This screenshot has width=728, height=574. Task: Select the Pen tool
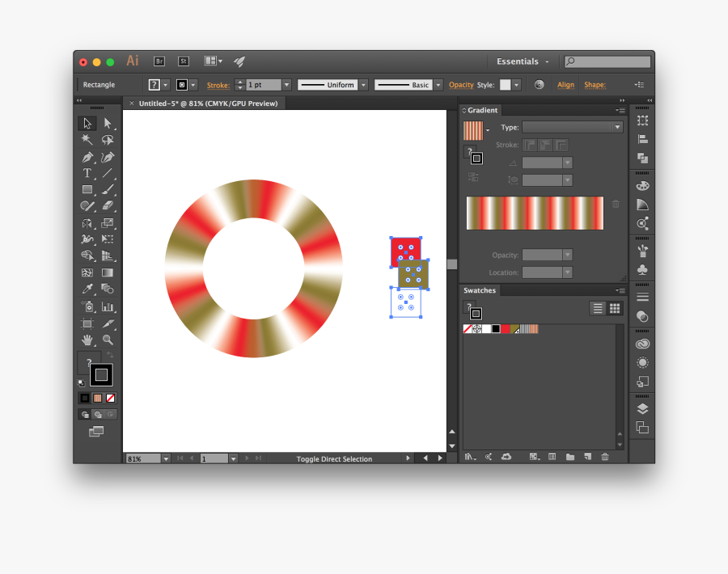(x=87, y=157)
